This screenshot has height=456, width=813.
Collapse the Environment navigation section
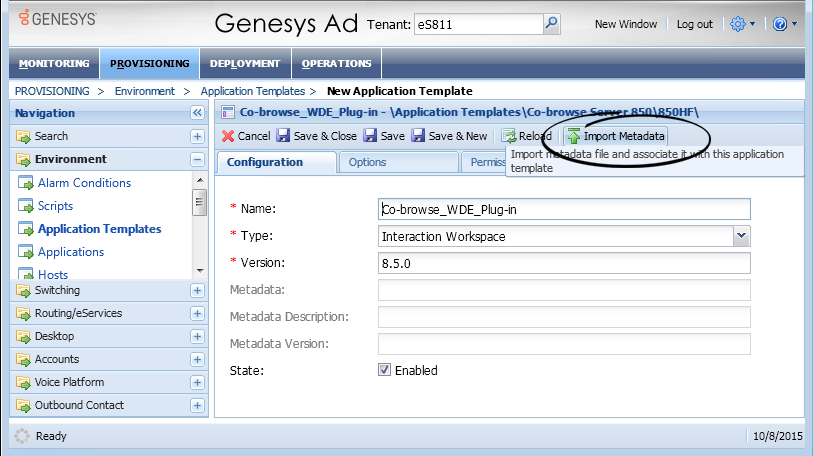197,159
